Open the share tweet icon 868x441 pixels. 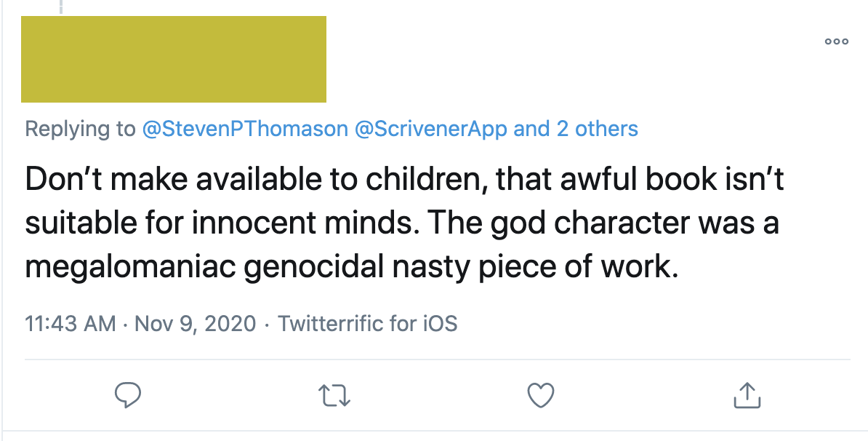pos(747,395)
